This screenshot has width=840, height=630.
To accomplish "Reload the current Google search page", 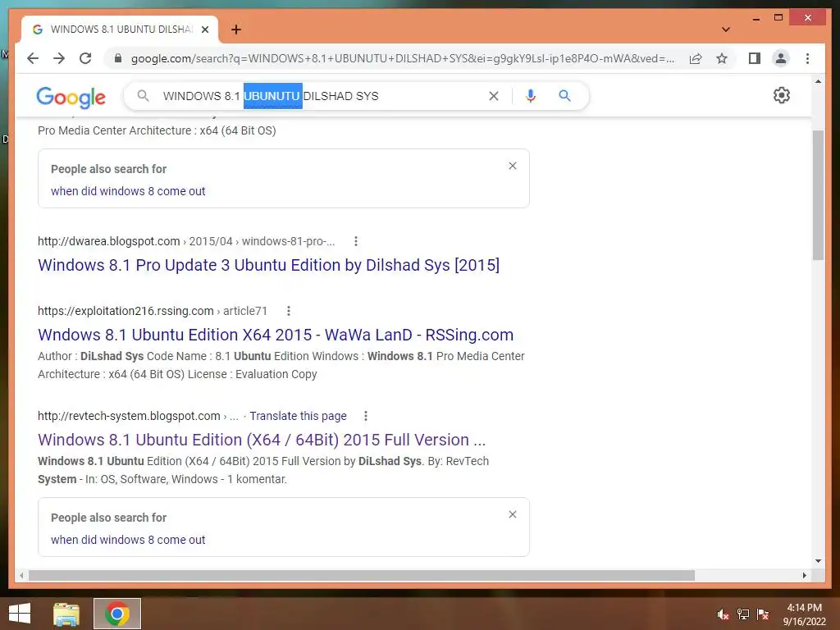I will pyautogui.click(x=85, y=58).
